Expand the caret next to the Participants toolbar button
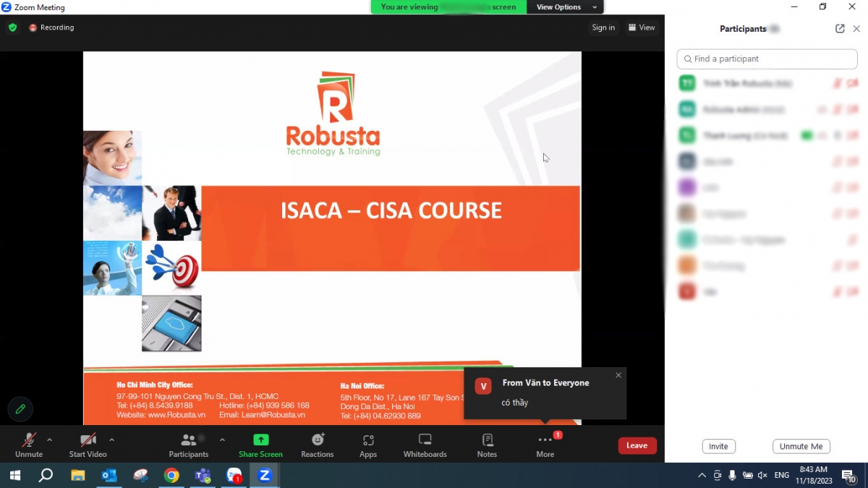The height and width of the screenshot is (488, 868). pyautogui.click(x=222, y=440)
